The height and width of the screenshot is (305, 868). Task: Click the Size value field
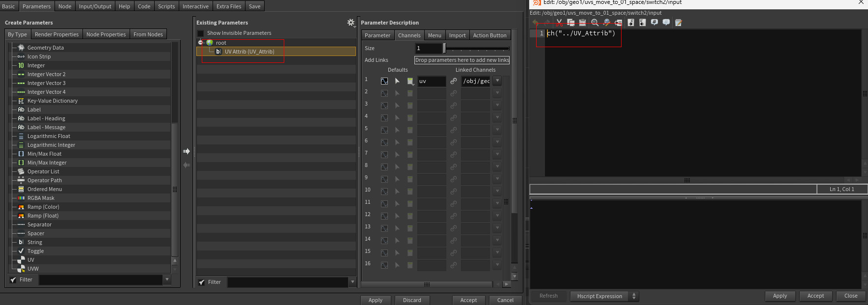428,48
